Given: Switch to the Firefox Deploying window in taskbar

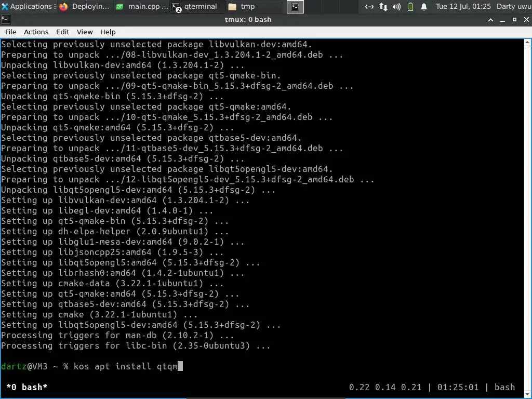Looking at the screenshot, I should 85,6.
